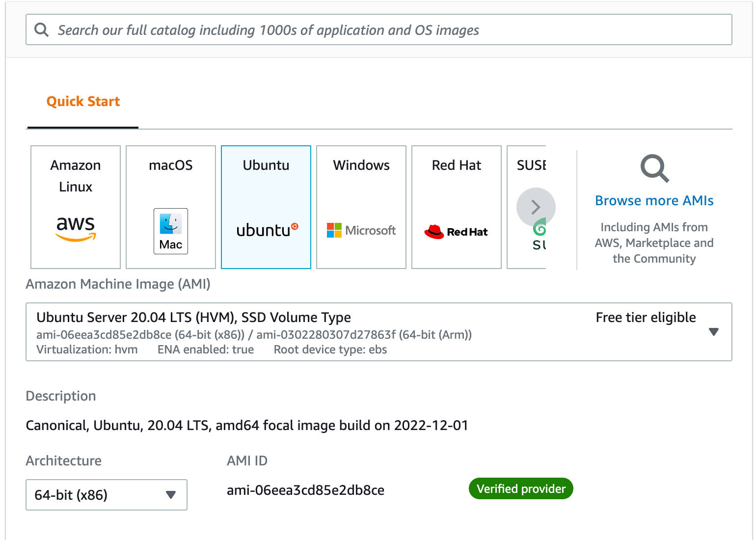The height and width of the screenshot is (540, 756).
Task: Click the aws logo icon
Action: coord(76,229)
